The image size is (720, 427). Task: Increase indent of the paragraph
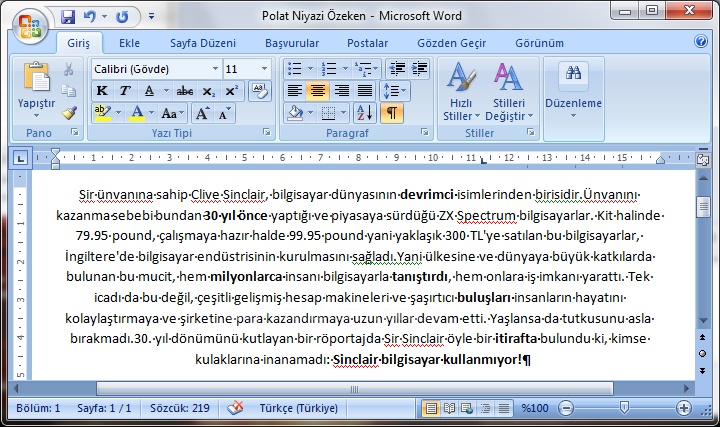419,69
